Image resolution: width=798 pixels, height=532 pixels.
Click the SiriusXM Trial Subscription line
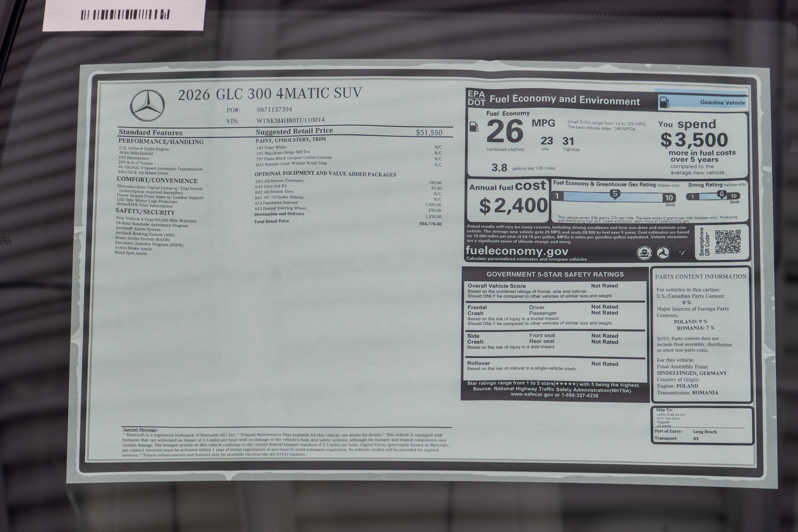coord(145,205)
